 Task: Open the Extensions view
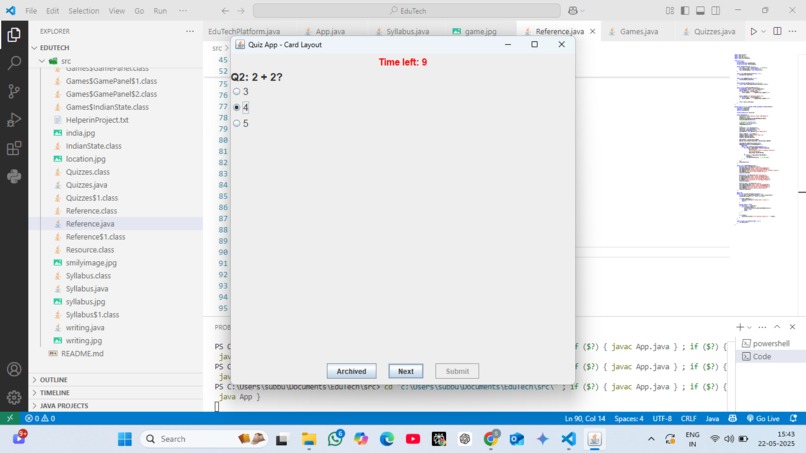[14, 148]
